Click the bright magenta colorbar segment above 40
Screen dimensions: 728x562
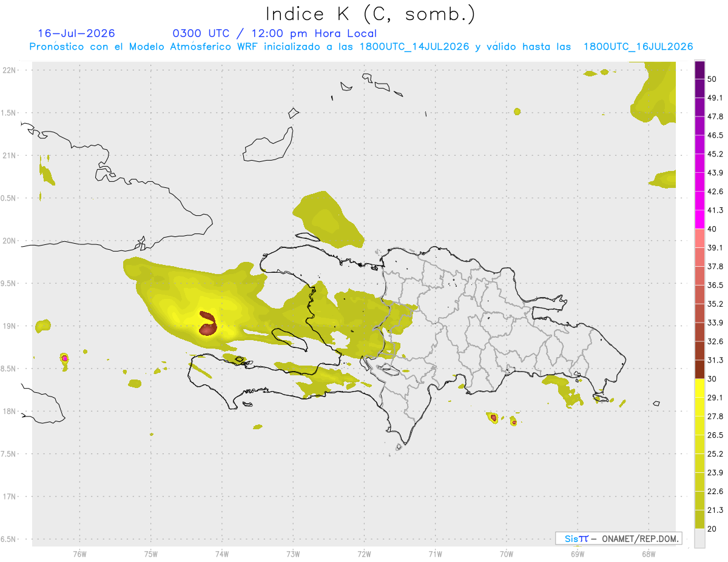699,219
